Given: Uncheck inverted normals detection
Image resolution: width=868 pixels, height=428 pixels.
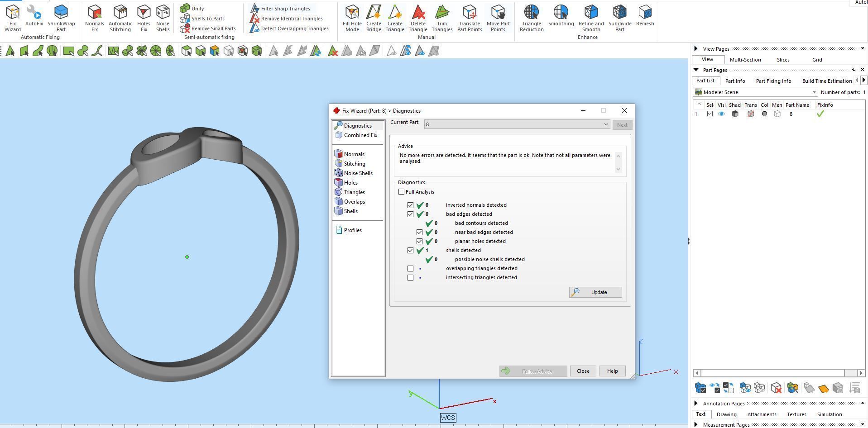Looking at the screenshot, I should coord(411,205).
